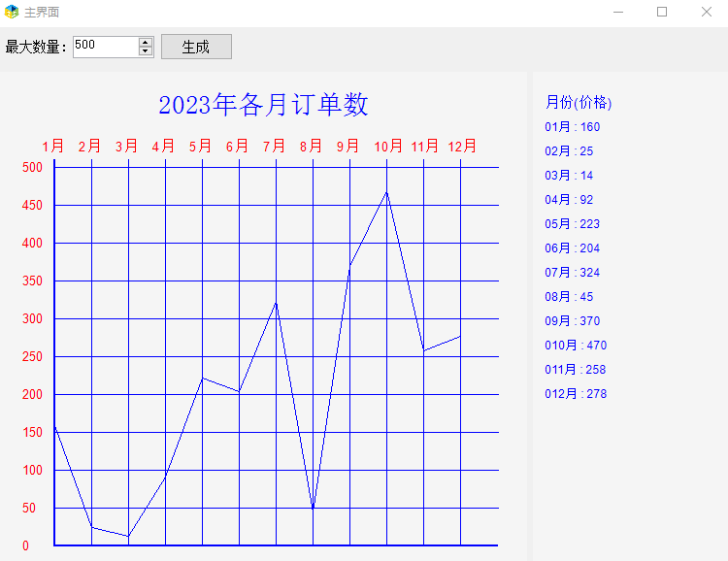The height and width of the screenshot is (561, 728).
Task: Click the 8月 x-axis label
Action: (311, 147)
